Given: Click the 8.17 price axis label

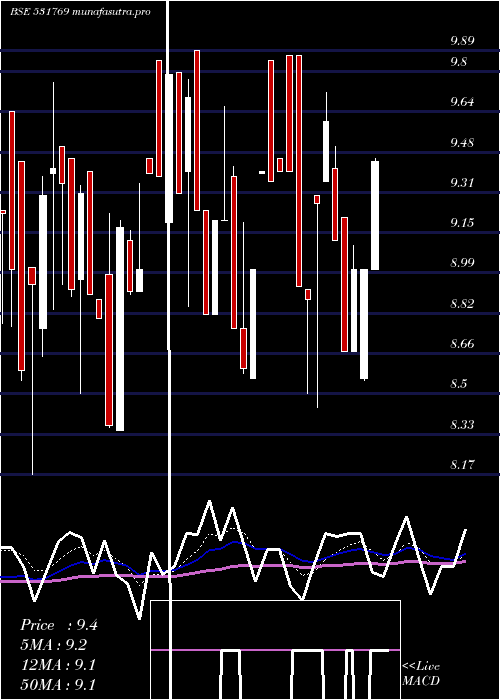Looking at the screenshot, I should tap(462, 465).
